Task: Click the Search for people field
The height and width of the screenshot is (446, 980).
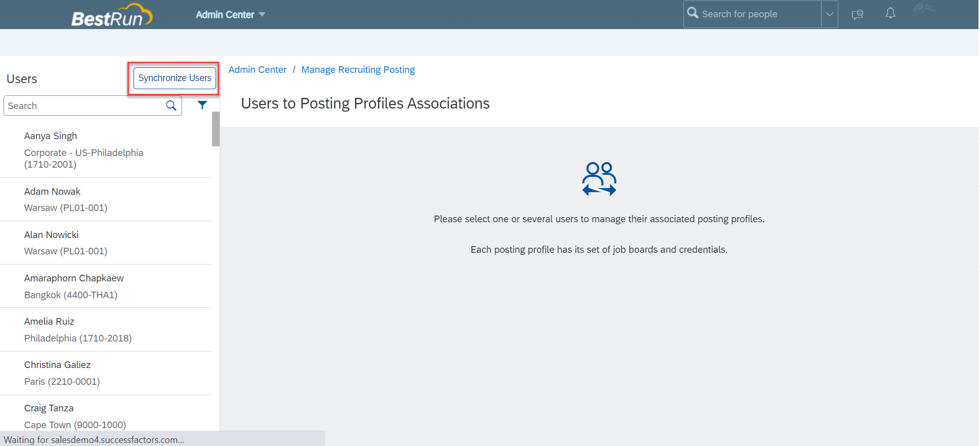Action: 752,14
